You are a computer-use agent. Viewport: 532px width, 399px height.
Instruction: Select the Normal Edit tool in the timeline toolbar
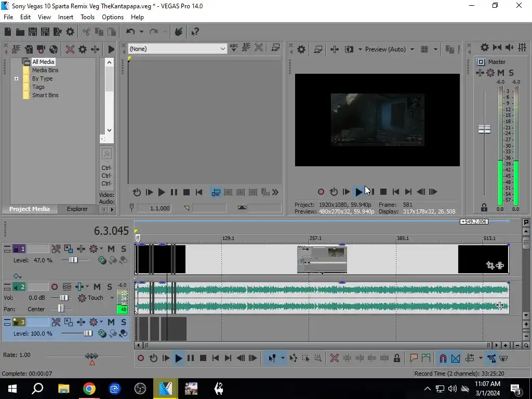[x=272, y=358]
